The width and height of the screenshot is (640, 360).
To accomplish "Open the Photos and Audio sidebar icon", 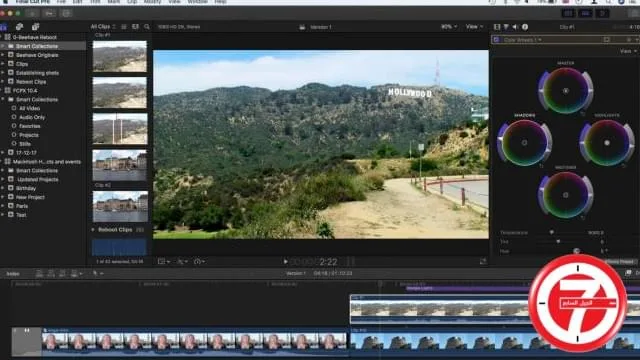I will coord(19,27).
